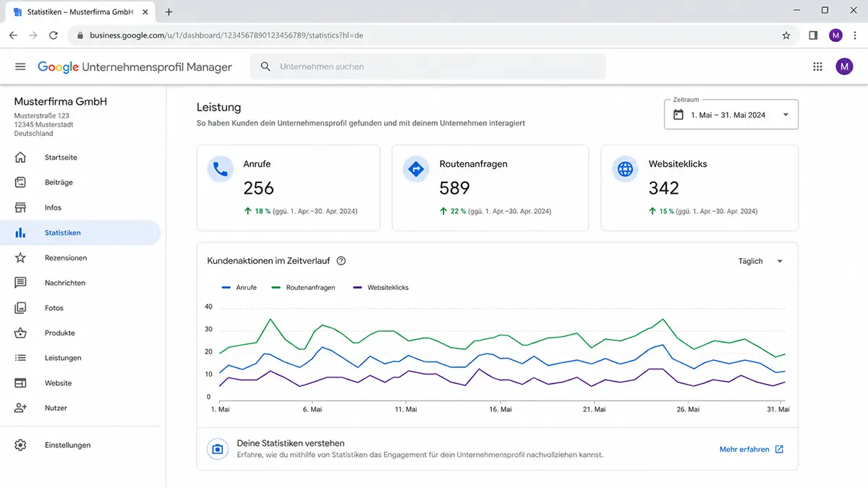Viewport: 868px width, 488px height.
Task: Open Produkte in the sidebar
Action: click(x=80, y=333)
